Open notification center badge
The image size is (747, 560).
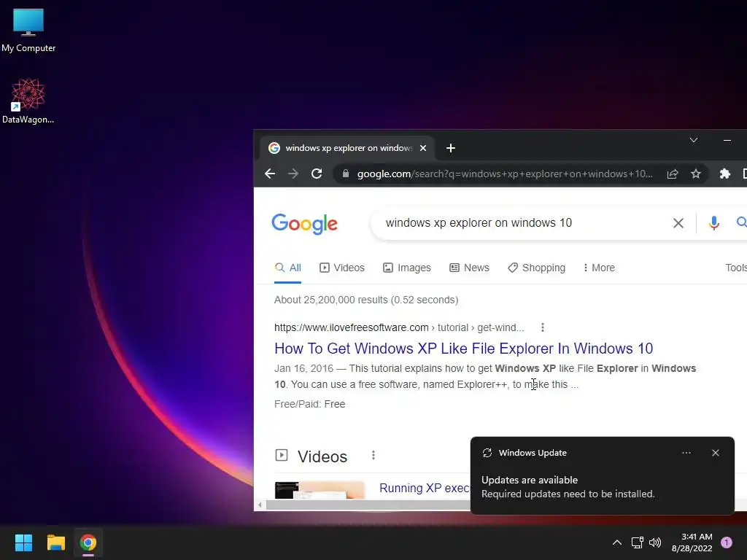[x=727, y=542]
